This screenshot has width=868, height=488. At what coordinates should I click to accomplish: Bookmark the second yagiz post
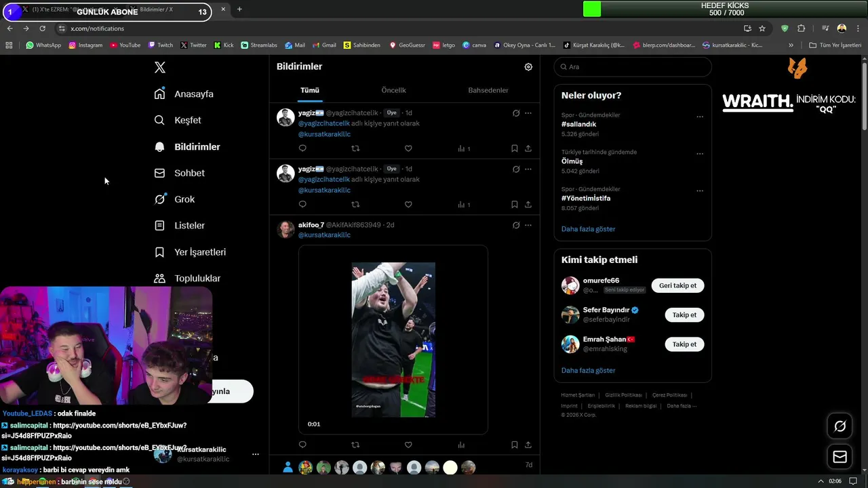point(515,204)
